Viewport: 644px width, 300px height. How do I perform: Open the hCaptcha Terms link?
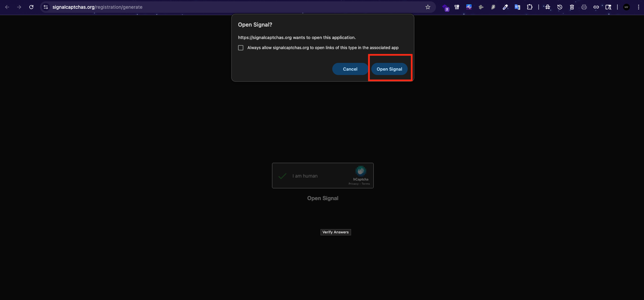(x=366, y=184)
